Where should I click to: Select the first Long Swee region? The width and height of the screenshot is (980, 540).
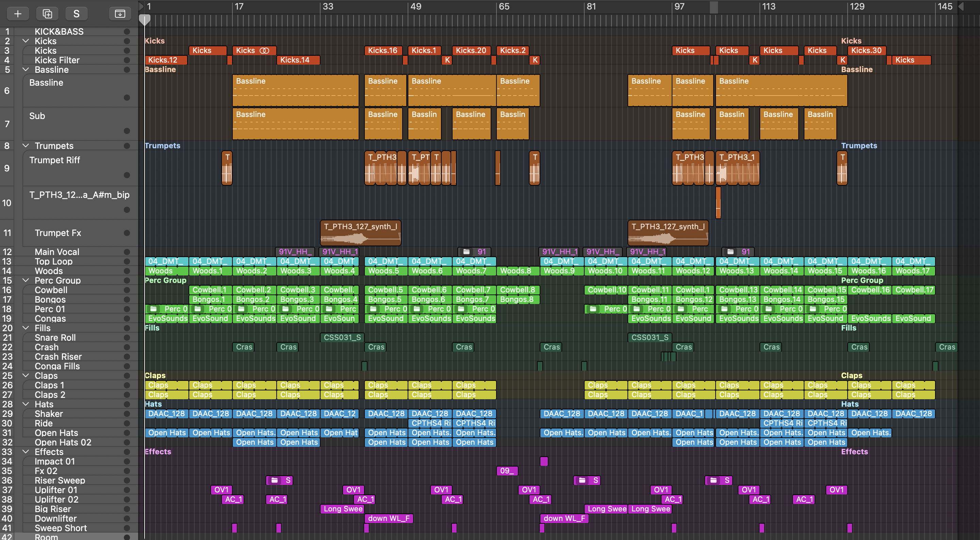pyautogui.click(x=342, y=509)
